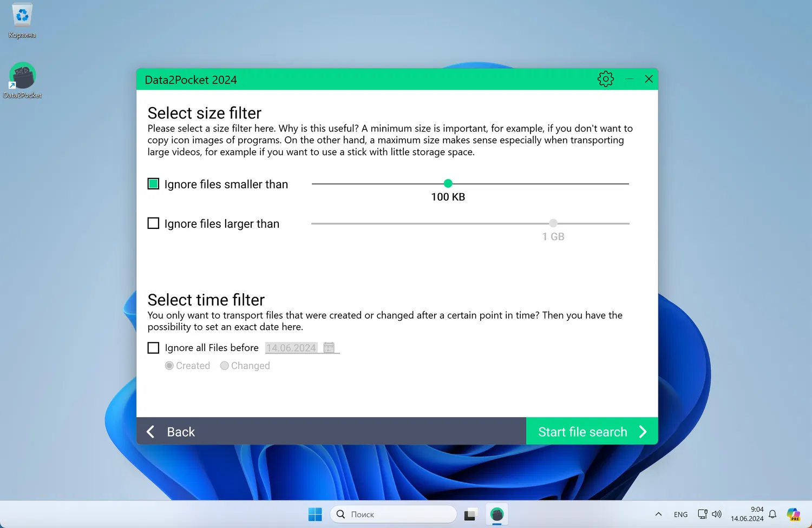Click the 1 GB maximum size slider handle

[553, 223]
